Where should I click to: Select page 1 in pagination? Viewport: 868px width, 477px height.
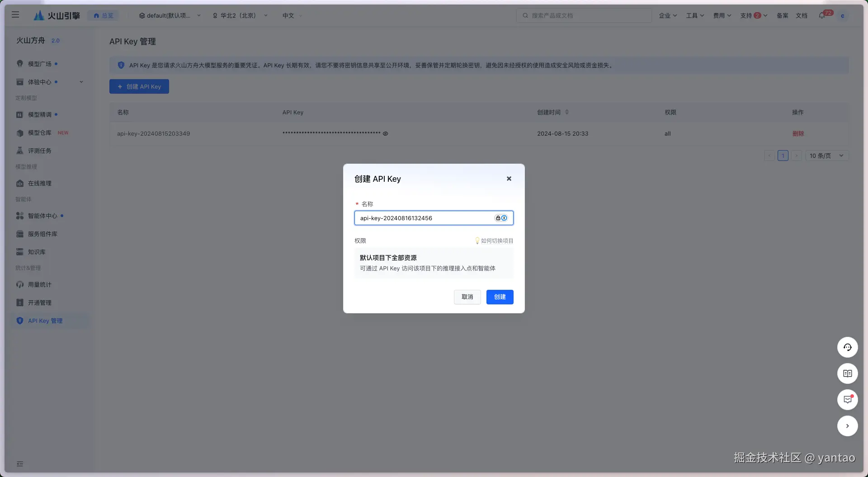click(783, 156)
